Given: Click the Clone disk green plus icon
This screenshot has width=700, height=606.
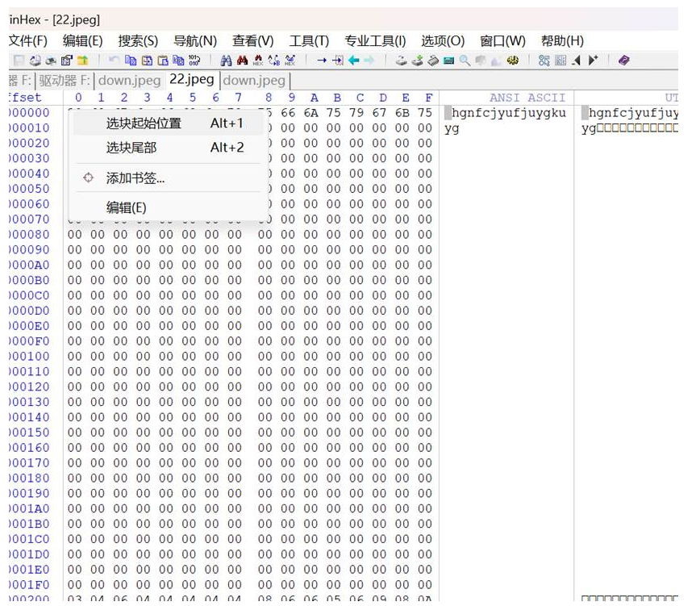Looking at the screenshot, I should point(418,61).
